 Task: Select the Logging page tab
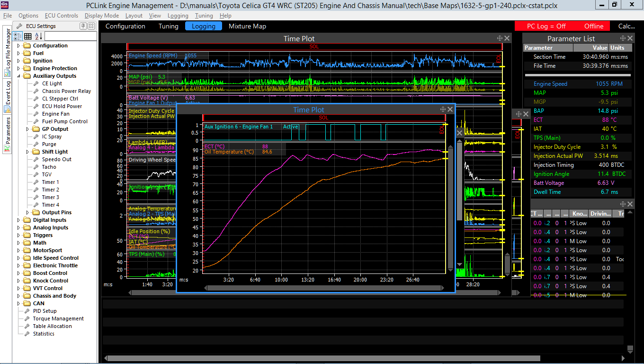click(204, 26)
